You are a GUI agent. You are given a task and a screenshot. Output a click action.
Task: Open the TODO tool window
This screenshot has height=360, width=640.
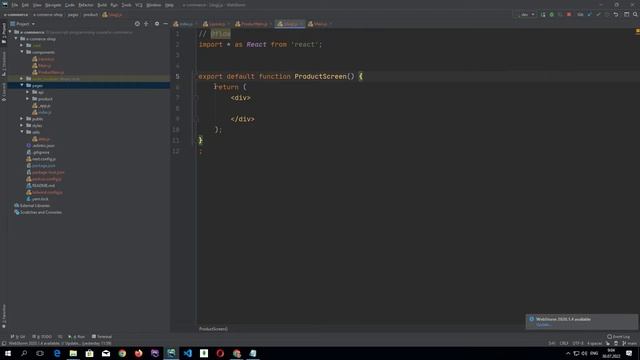tap(42, 337)
